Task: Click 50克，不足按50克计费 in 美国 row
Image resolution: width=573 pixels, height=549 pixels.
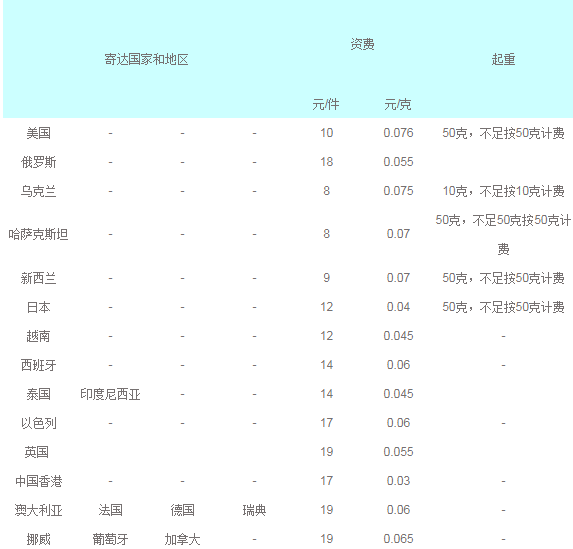Action: 503,133
